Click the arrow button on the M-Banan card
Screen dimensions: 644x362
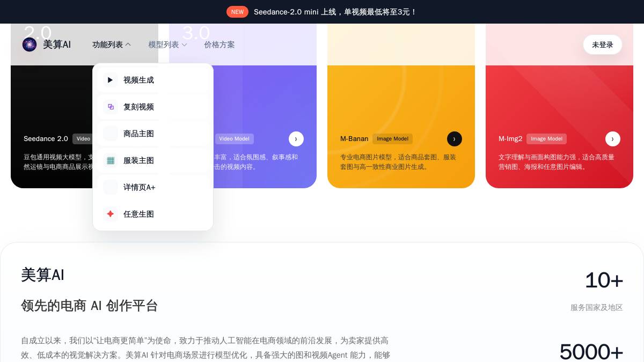point(455,139)
